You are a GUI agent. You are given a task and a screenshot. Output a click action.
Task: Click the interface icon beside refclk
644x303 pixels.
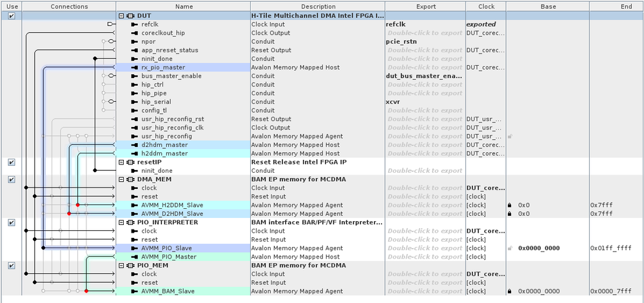[135, 24]
